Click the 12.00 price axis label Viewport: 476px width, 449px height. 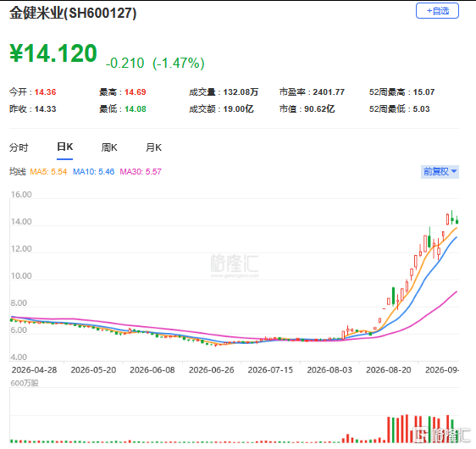pos(21,249)
